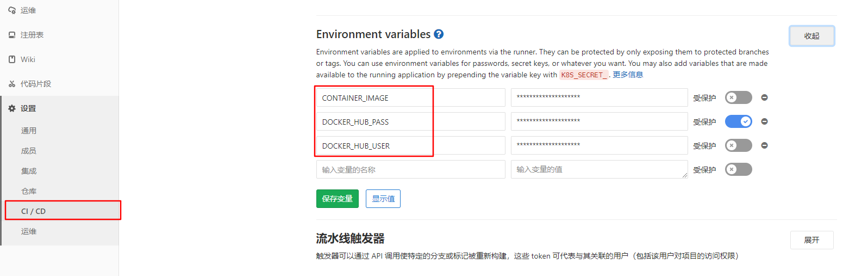Open the 成员 settings page
This screenshot has height=276, width=868.
pyautogui.click(x=29, y=151)
